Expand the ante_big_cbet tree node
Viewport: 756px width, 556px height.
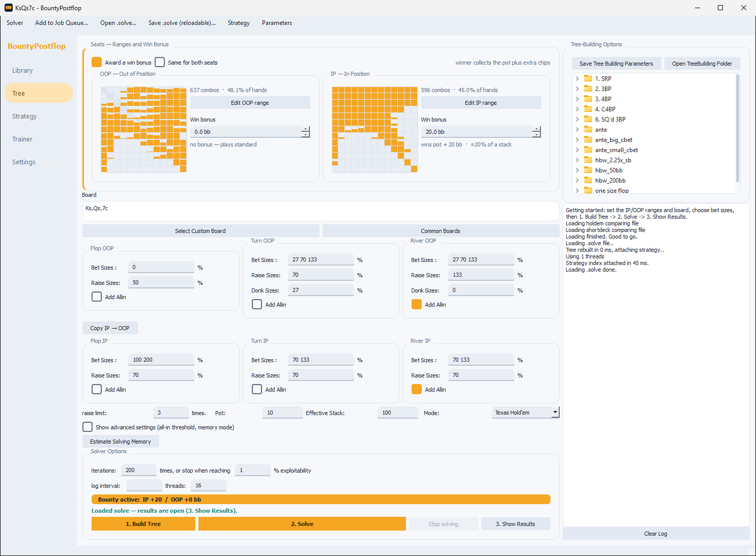577,139
